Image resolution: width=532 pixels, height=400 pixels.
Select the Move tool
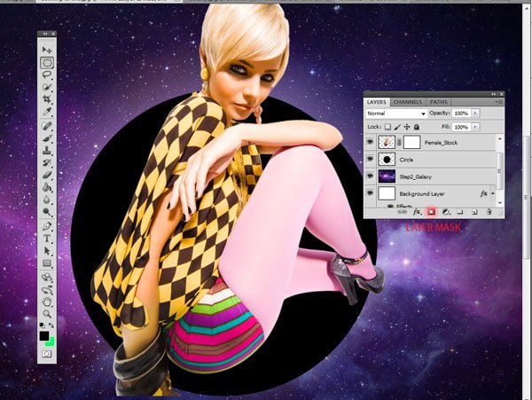pyautogui.click(x=47, y=51)
